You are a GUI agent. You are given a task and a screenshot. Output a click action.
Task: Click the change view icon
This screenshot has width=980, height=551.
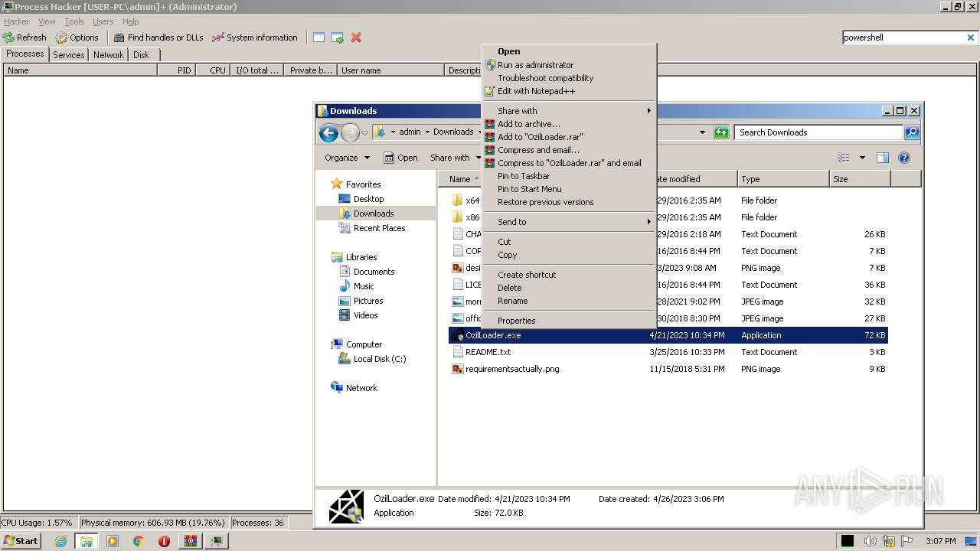pyautogui.click(x=844, y=158)
